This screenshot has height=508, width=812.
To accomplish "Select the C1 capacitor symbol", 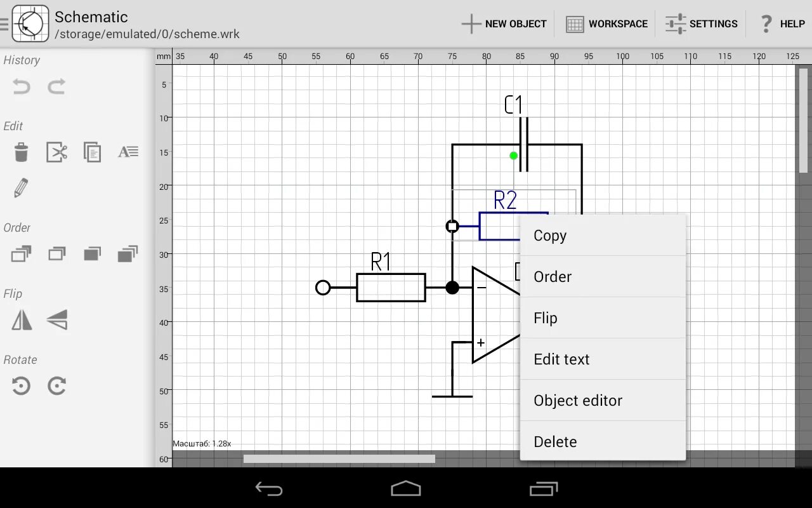I will [523, 144].
